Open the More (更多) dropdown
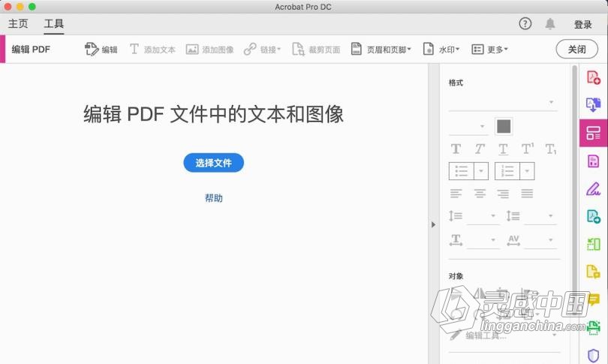The height and width of the screenshot is (364, 608). pos(489,50)
